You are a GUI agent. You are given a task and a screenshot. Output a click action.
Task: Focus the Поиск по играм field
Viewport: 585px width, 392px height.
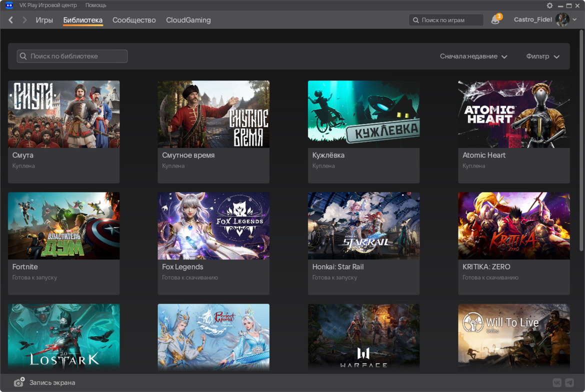tap(446, 20)
